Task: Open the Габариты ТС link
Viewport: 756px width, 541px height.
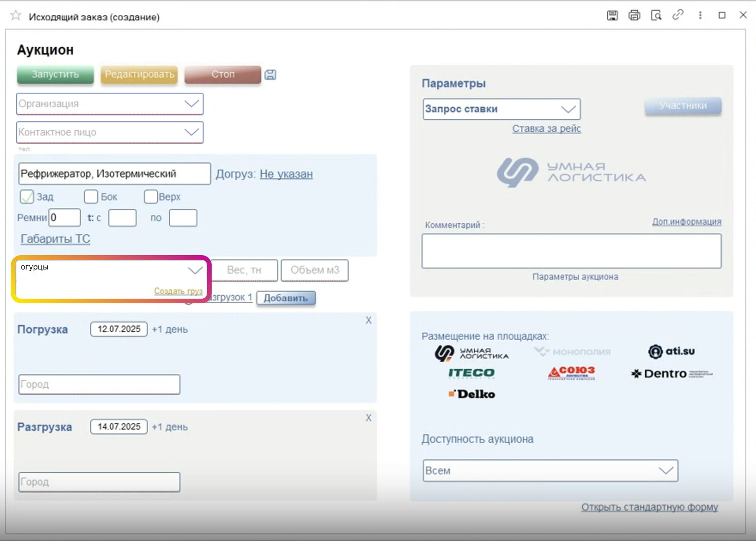Action: click(x=55, y=239)
